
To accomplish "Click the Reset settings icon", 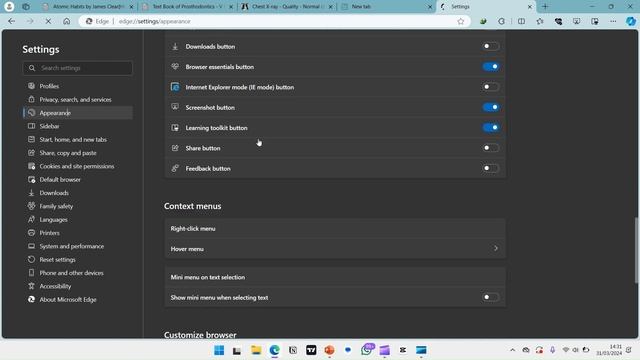I will pyautogui.click(x=31, y=260).
